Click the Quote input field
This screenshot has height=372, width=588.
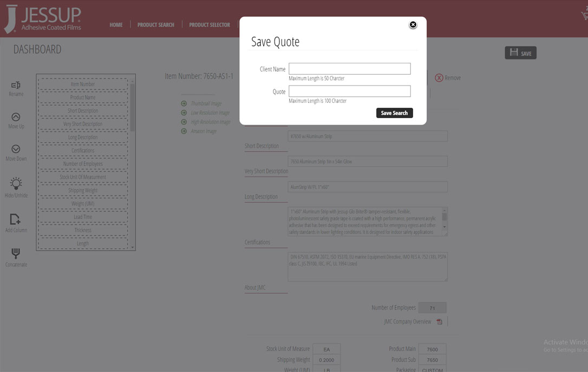[x=350, y=91]
